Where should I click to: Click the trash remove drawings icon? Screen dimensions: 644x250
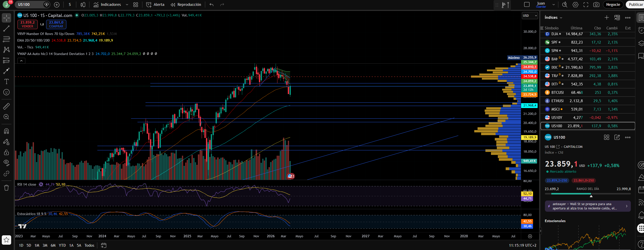(x=6, y=188)
